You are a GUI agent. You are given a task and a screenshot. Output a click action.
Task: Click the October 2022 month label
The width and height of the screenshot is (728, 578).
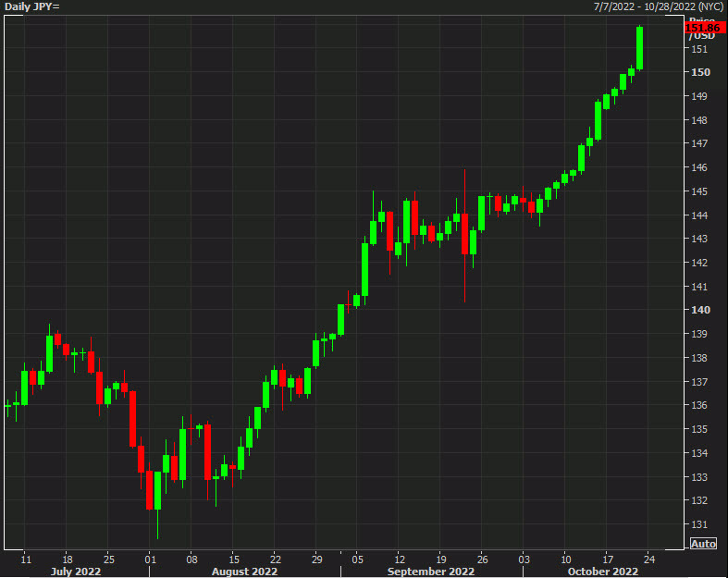coord(603,572)
